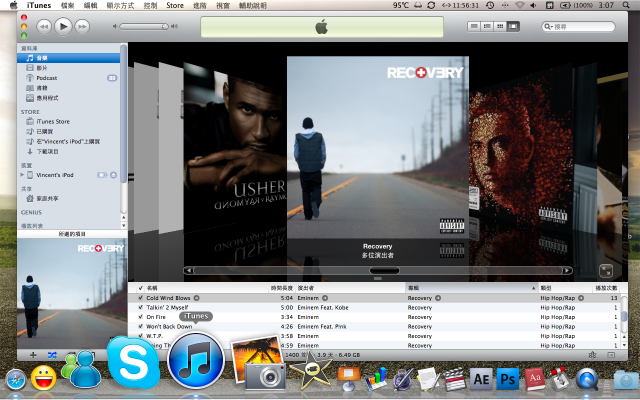Open the Controls (控制) menu
The height and width of the screenshot is (400, 640).
150,5
